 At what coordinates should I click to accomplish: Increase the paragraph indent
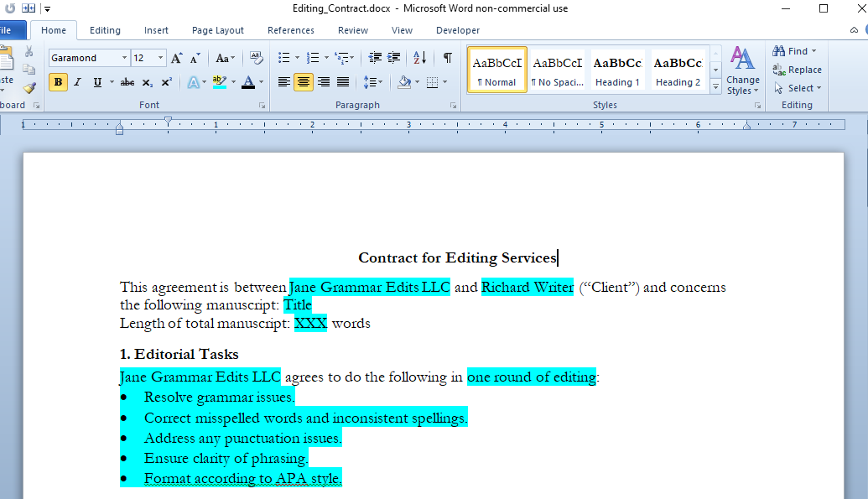(393, 58)
